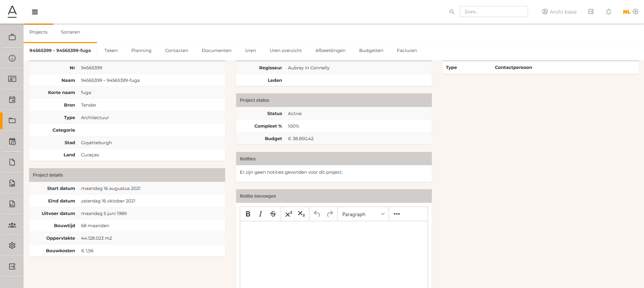Expand the Paragraph style dropdown

click(x=363, y=214)
